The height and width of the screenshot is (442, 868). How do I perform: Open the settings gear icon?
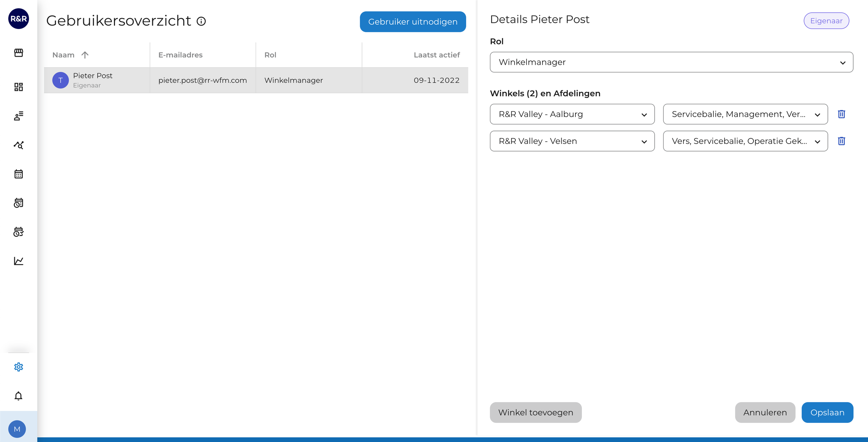pos(18,367)
